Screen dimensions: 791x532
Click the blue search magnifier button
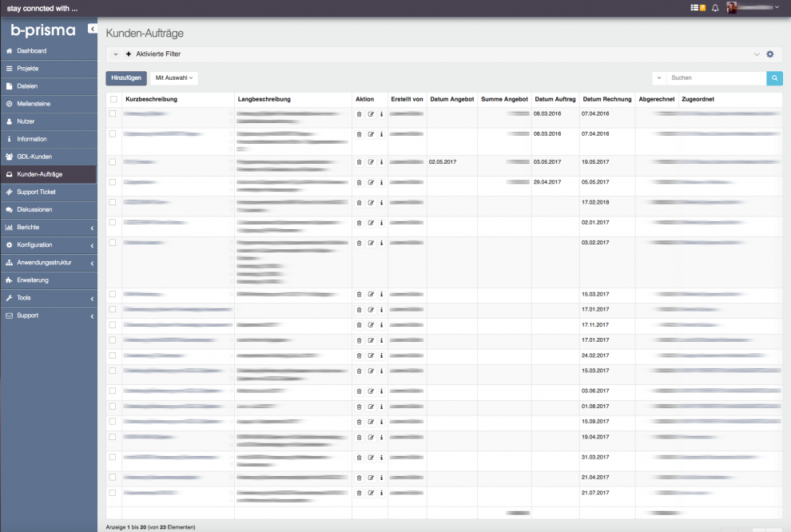click(x=774, y=78)
